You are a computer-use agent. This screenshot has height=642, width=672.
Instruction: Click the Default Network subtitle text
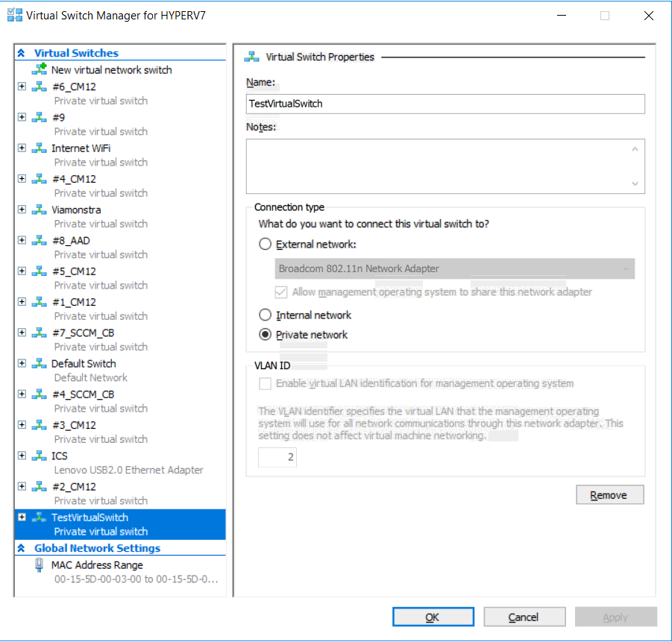[91, 377]
